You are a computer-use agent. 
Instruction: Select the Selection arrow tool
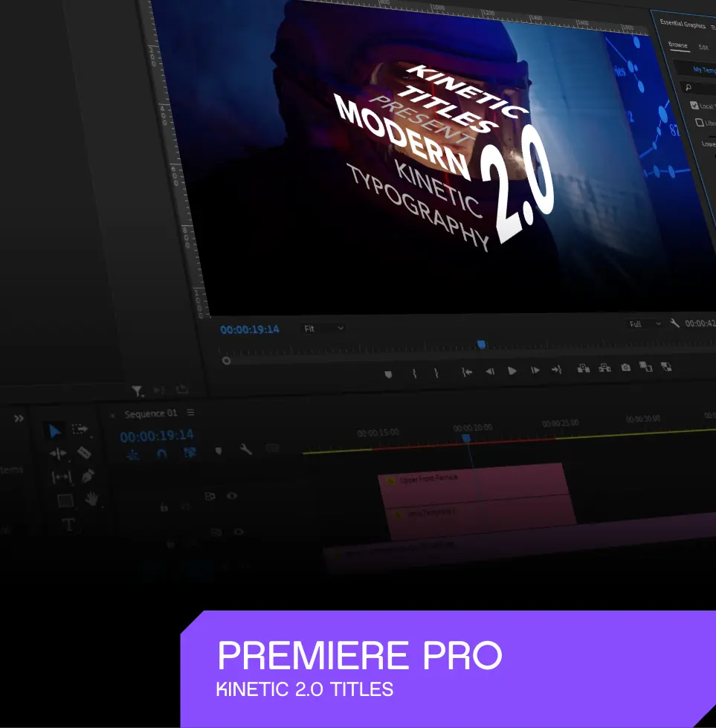click(x=55, y=431)
